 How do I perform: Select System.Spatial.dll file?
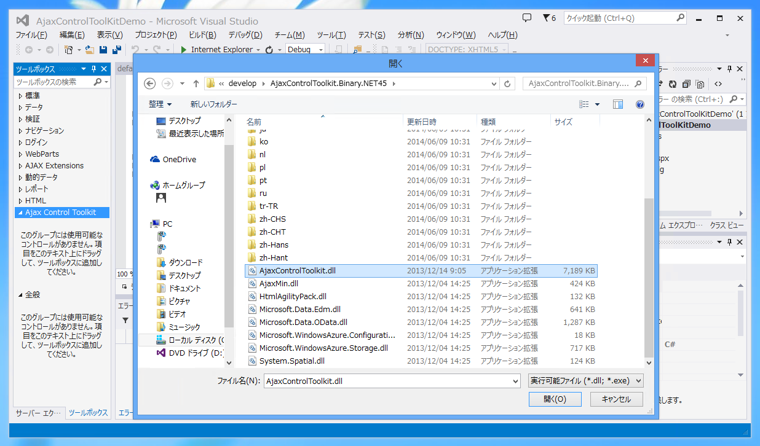click(421, 361)
